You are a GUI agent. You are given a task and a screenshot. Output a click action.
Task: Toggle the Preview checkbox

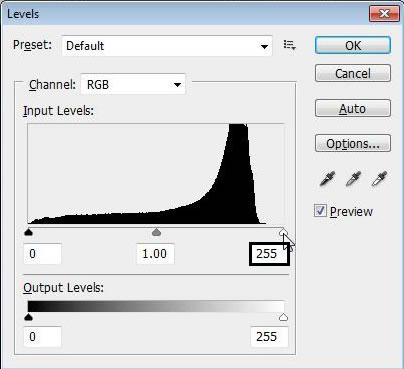(x=320, y=211)
